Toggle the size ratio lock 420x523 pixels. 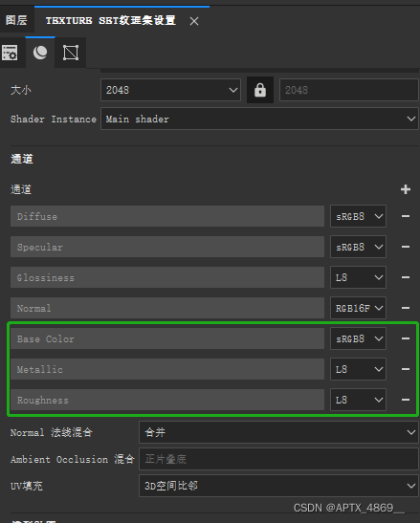coord(260,90)
